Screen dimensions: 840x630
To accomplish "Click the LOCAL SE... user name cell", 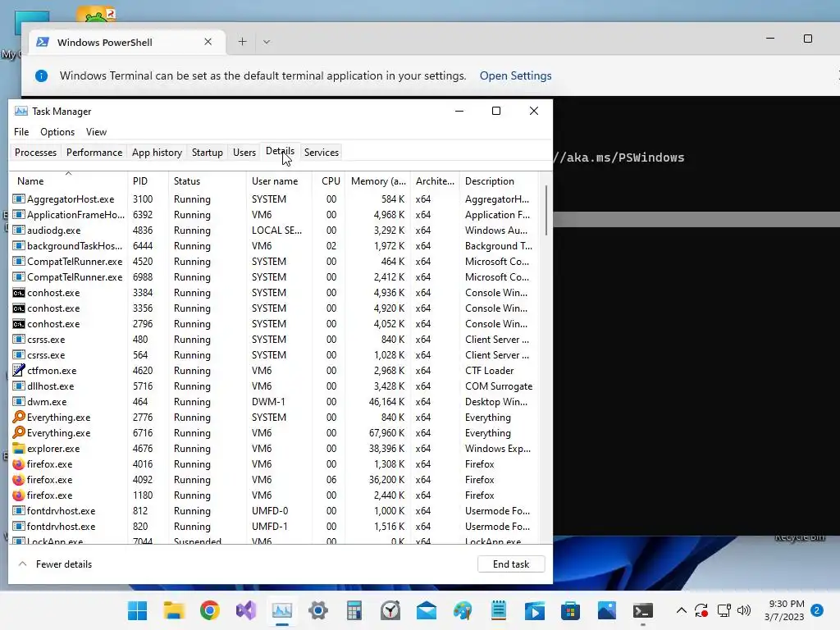I will coord(277,231).
